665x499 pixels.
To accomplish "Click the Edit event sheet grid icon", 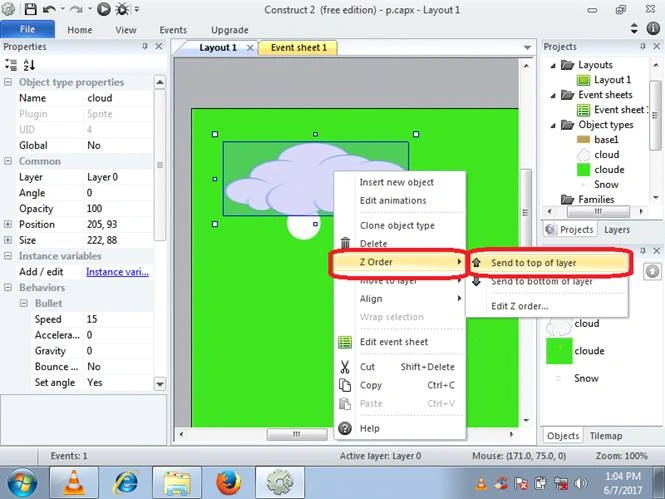I will coord(345,342).
